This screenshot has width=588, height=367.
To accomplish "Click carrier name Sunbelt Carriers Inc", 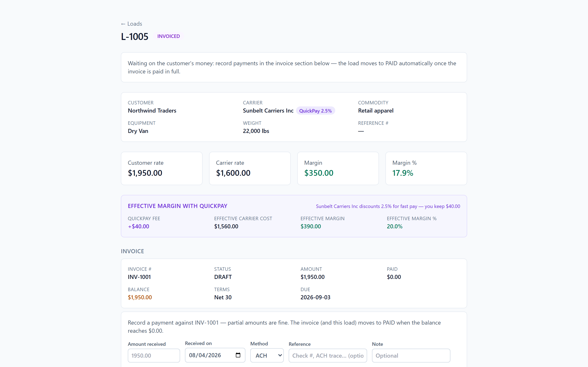I will [268, 111].
